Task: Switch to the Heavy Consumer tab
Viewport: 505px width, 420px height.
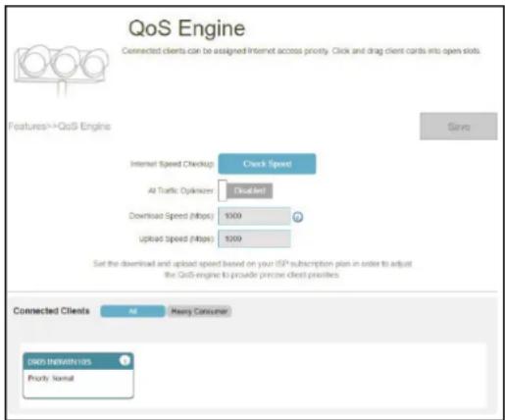Action: 199,311
